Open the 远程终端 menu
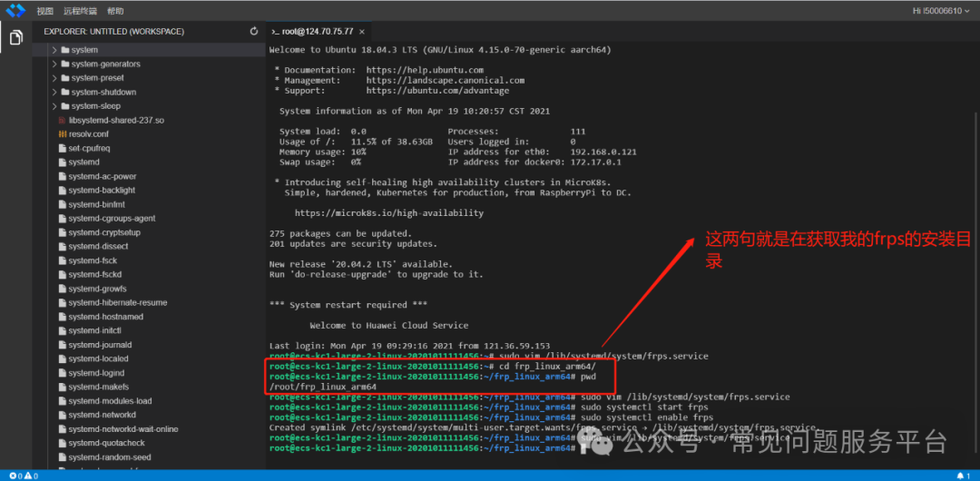 click(x=80, y=11)
